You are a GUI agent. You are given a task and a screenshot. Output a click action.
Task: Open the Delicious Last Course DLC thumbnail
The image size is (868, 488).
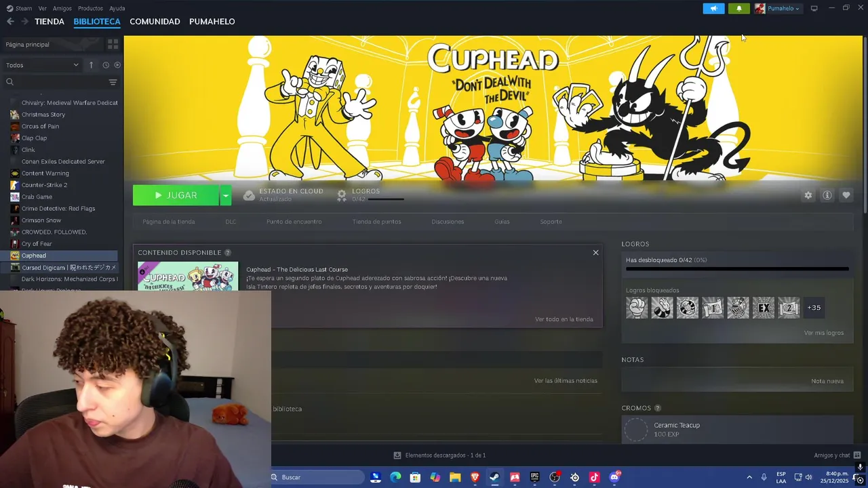click(x=188, y=277)
